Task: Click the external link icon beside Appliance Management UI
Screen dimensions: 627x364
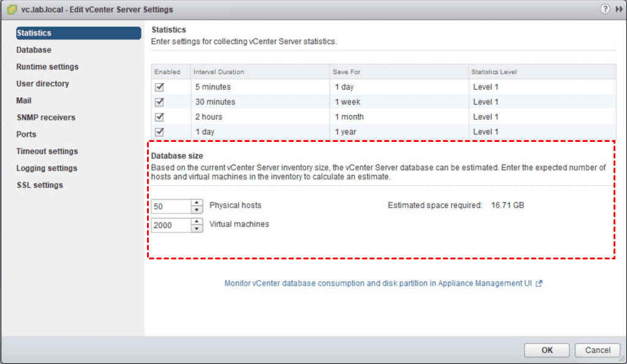Action: (x=539, y=283)
